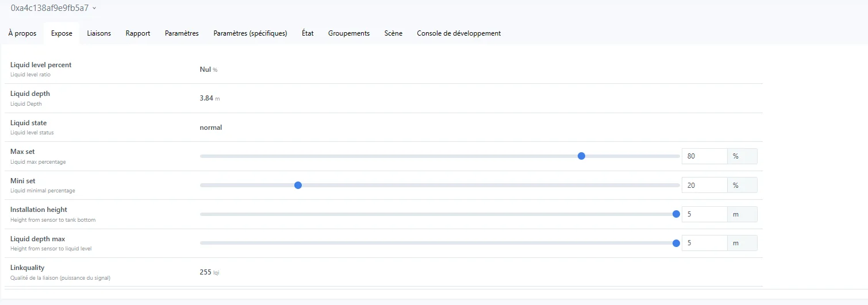
Task: Open the Groupements tab
Action: 349,33
